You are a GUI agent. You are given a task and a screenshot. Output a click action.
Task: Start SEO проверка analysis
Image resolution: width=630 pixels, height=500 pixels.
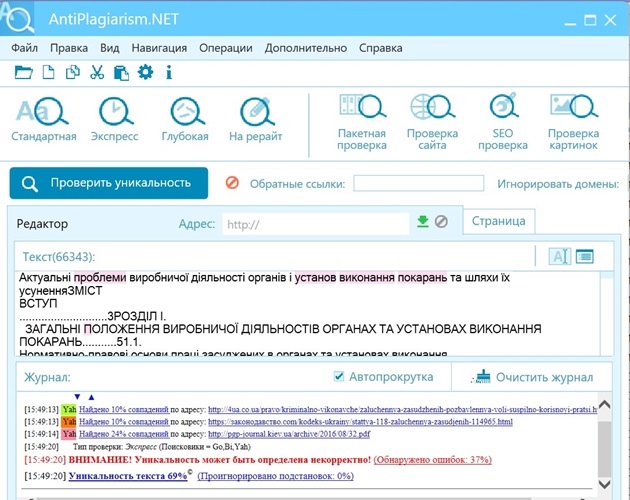click(x=503, y=123)
